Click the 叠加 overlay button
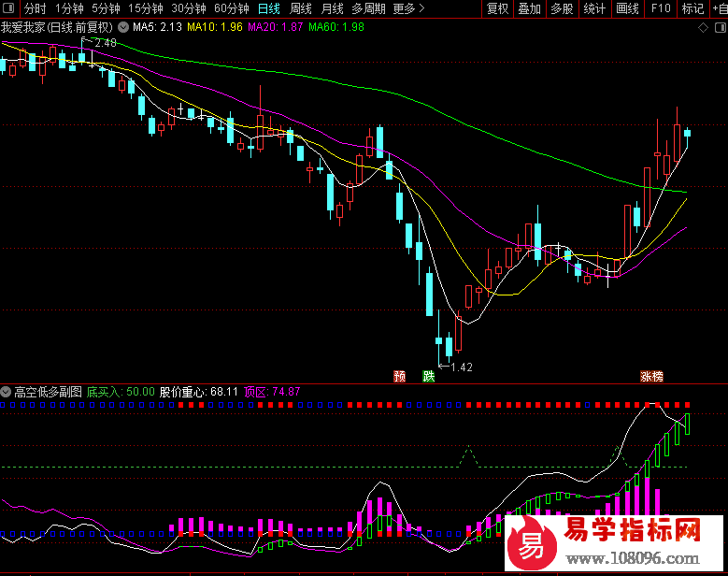This screenshot has height=576, width=728. point(529,8)
